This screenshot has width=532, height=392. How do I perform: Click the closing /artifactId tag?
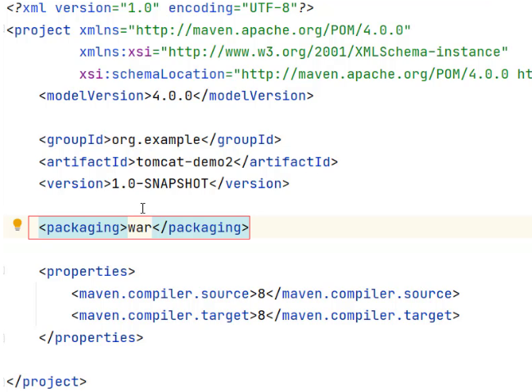click(286, 161)
